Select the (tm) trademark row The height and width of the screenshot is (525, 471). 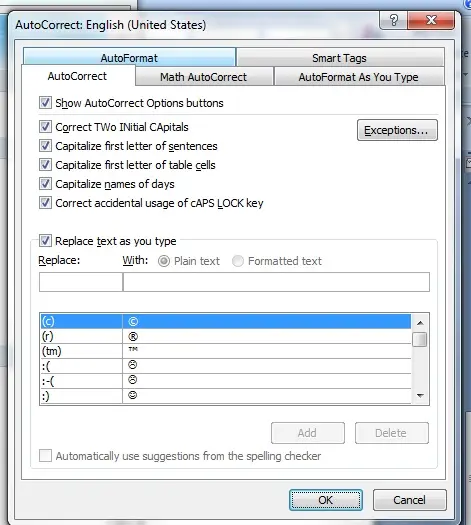225,351
